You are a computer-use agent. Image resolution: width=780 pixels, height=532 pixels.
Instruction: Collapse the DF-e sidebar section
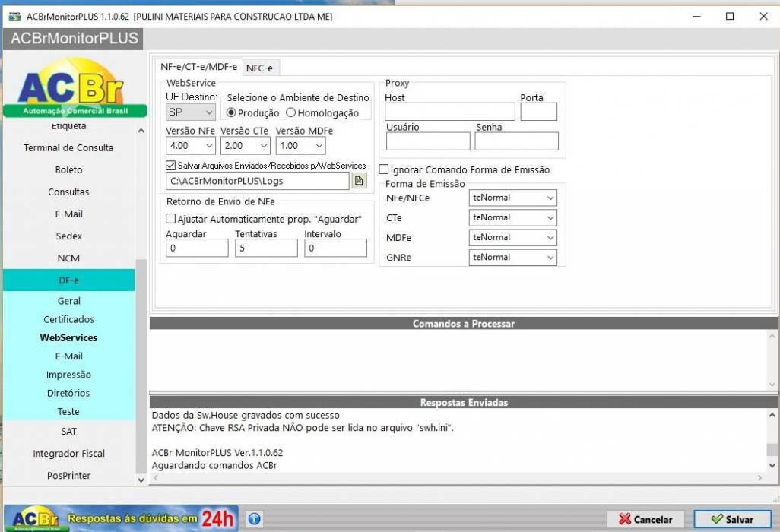(x=68, y=280)
